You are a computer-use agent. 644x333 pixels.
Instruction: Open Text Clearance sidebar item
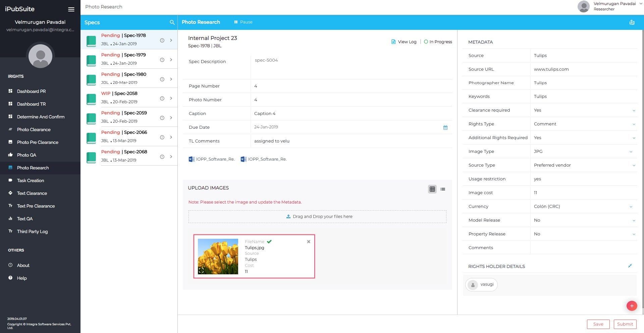(x=40, y=193)
